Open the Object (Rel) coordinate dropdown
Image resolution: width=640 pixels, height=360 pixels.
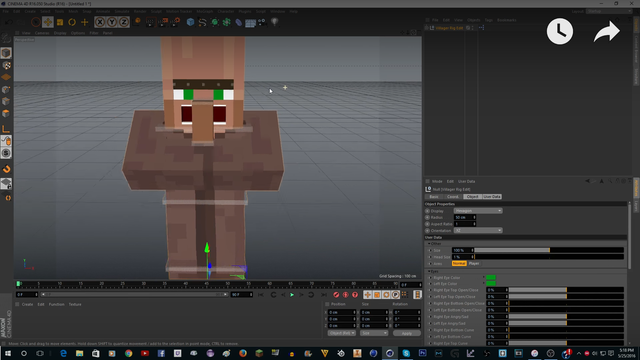[342, 333]
